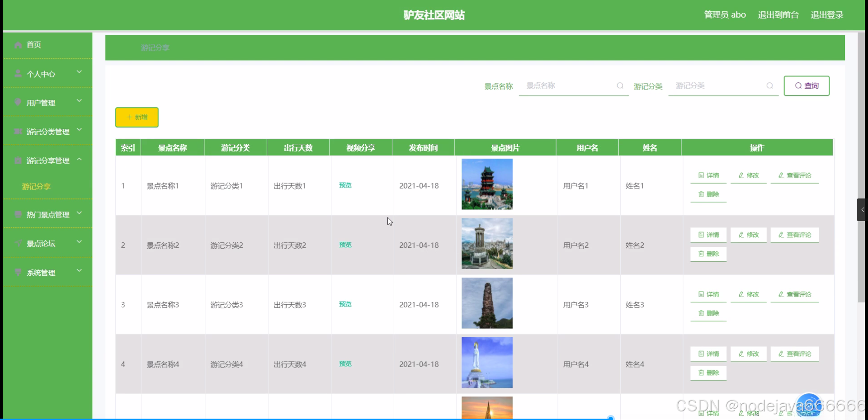
Task: Click 退出到前台 link
Action: pyautogui.click(x=778, y=15)
